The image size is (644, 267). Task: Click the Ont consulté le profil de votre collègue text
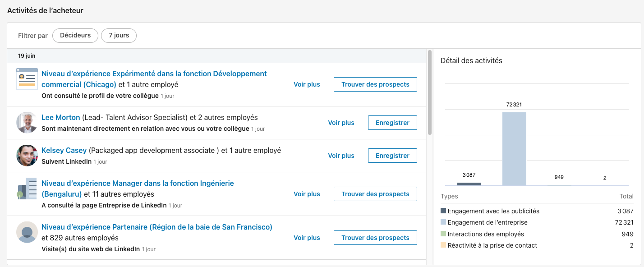[100, 96]
